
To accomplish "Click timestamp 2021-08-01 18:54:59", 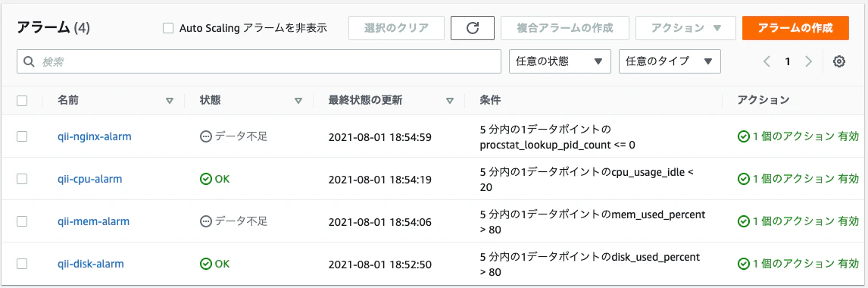I will tap(379, 136).
